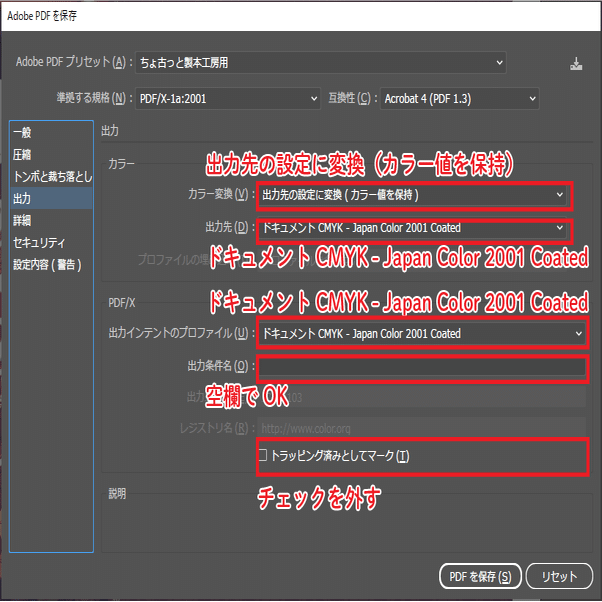The image size is (602, 602).
Task: Open the 出力先 destination dropdown
Action: pyautogui.click(x=412, y=228)
